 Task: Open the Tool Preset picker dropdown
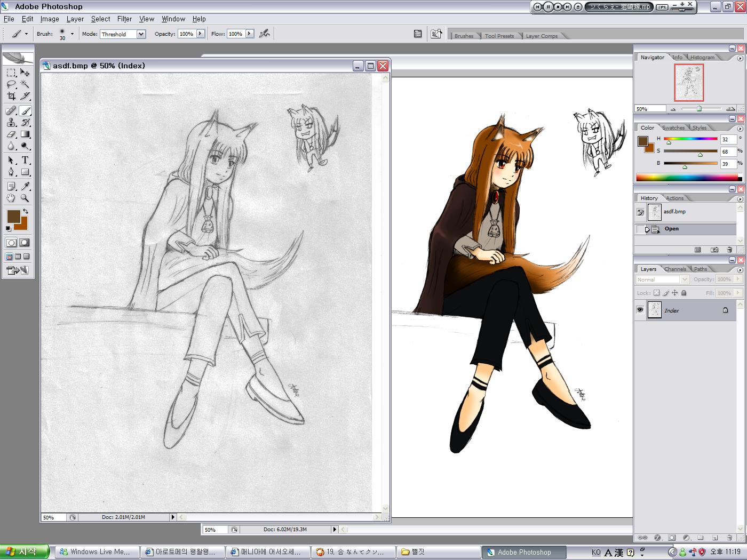point(26,34)
